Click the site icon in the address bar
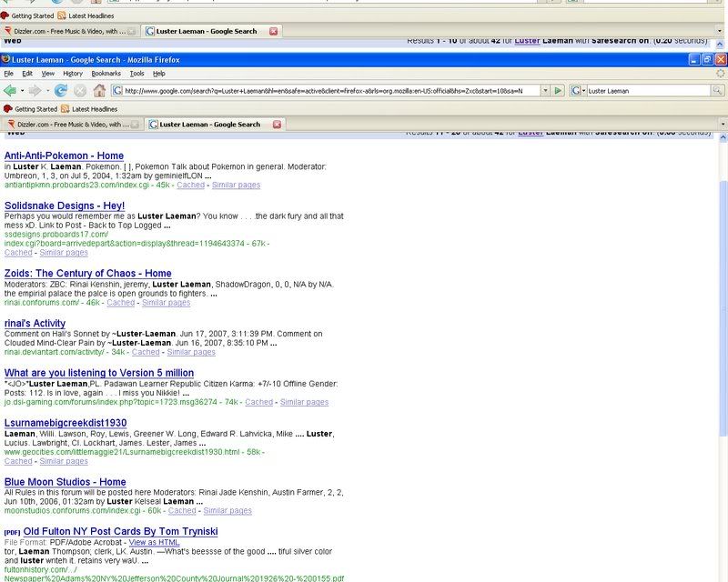Image resolution: width=728 pixels, height=582 pixels. pyautogui.click(x=117, y=91)
